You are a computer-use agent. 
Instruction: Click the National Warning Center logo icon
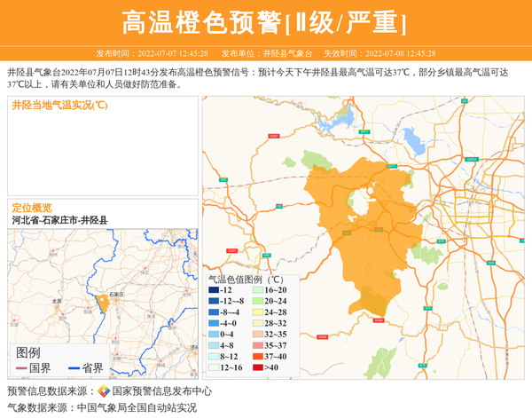click(x=104, y=391)
